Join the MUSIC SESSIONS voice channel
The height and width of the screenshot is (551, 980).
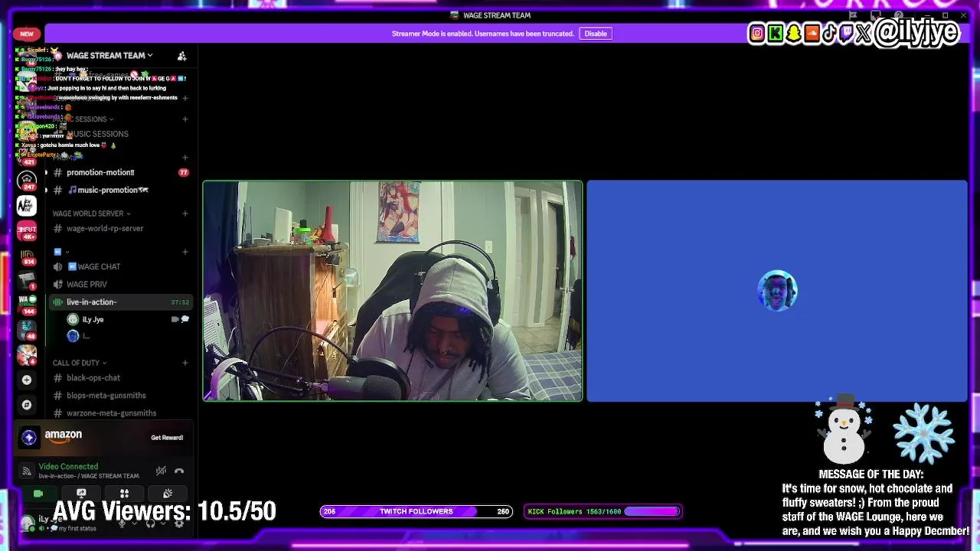point(119,134)
